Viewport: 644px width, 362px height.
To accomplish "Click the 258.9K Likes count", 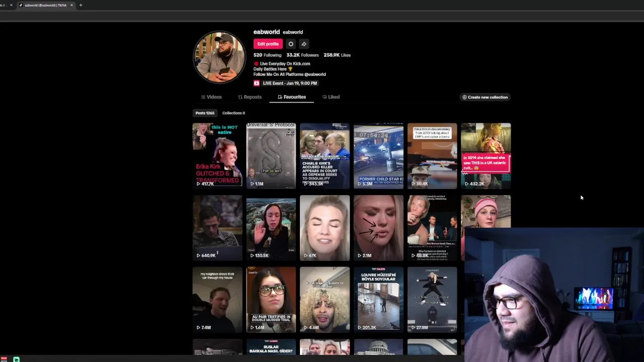I will 337,55.
